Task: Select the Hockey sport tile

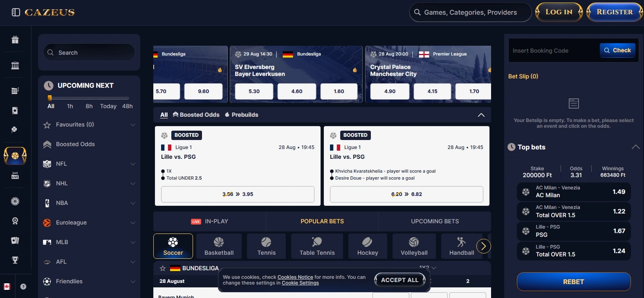Action: [x=367, y=246]
